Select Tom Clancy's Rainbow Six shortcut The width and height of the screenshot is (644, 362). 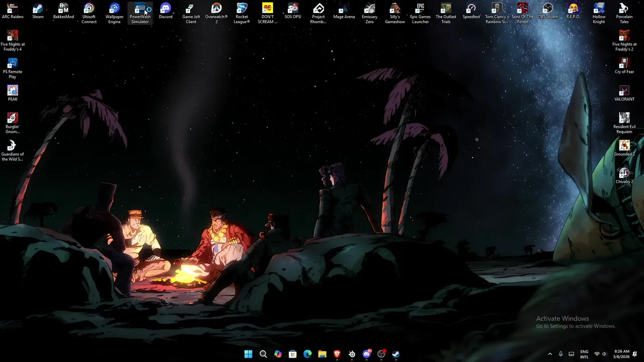click(x=497, y=14)
